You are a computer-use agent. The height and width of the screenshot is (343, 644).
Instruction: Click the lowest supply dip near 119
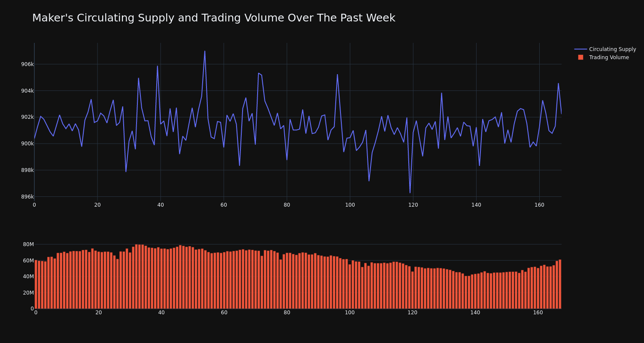(410, 193)
